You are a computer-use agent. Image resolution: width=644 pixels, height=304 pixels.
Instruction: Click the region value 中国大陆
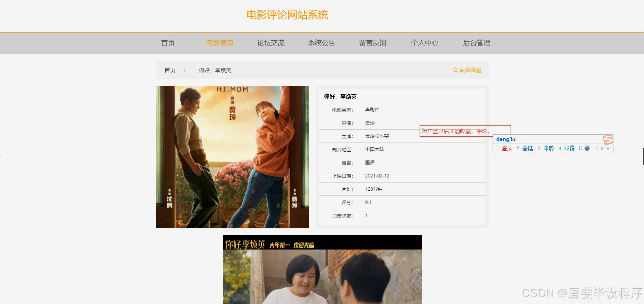[x=374, y=149]
